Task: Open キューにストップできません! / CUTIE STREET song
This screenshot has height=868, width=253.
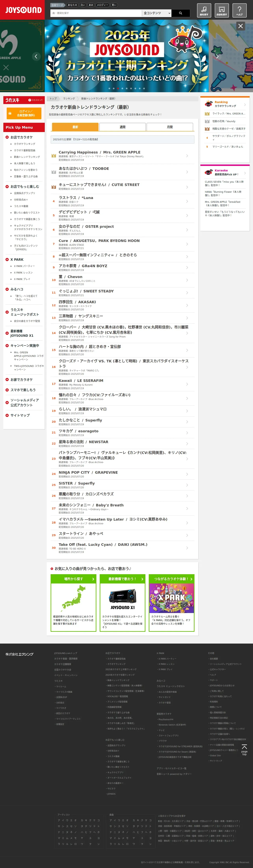Action: click(99, 185)
